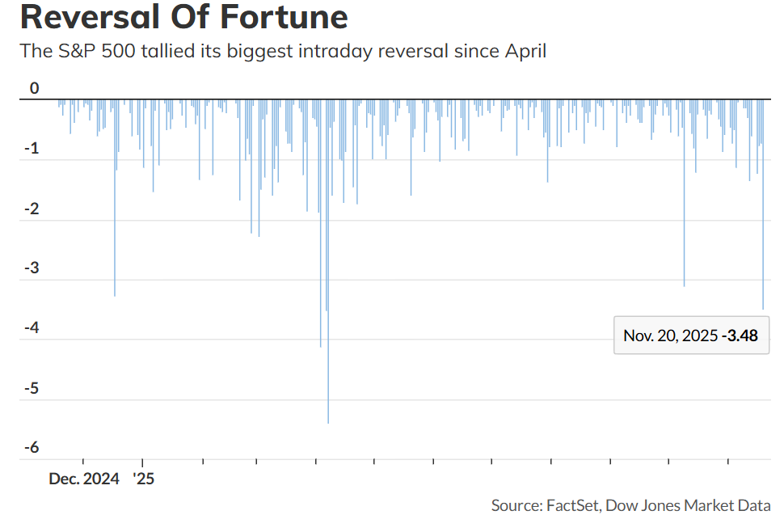Click the "-1" y-axis label
This screenshot has width=784, height=532.
[x=32, y=149]
